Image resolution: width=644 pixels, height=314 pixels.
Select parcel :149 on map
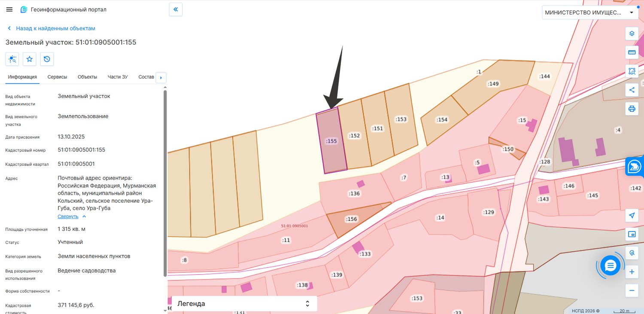coord(494,84)
